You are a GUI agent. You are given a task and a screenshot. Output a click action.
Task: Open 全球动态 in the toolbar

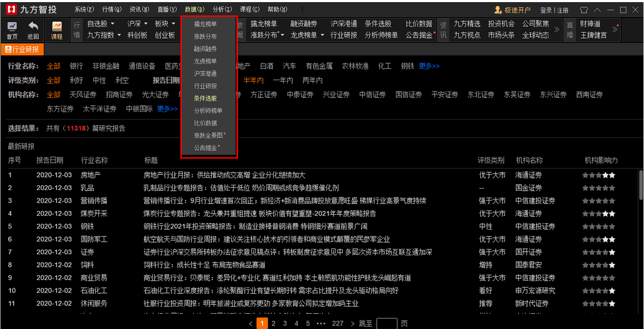[536, 35]
